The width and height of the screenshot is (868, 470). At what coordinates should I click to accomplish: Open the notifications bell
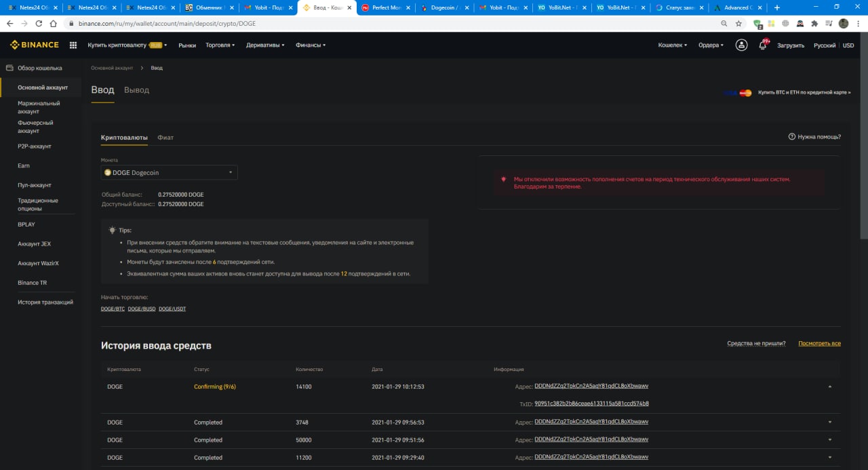763,45
